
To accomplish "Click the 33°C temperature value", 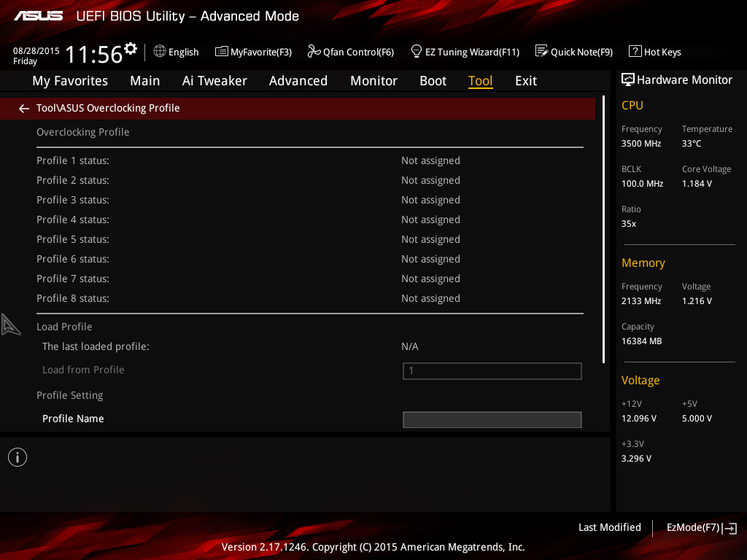I will [x=692, y=144].
